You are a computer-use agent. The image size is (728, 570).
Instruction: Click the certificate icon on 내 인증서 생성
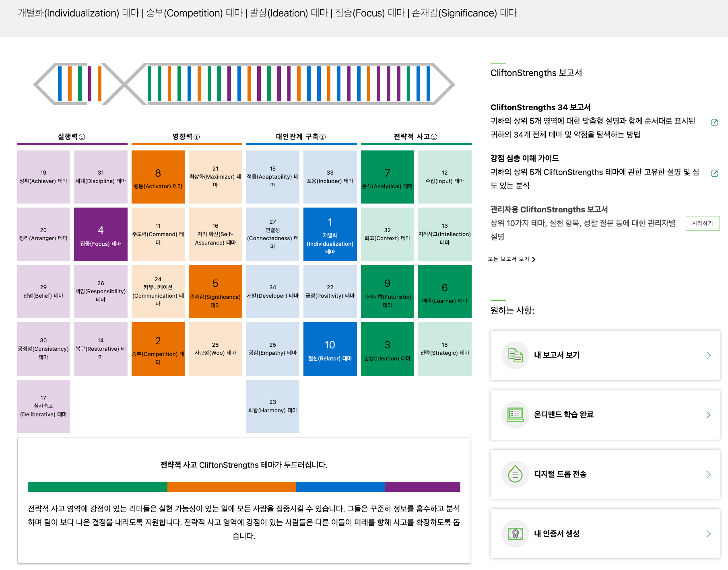coord(515,534)
